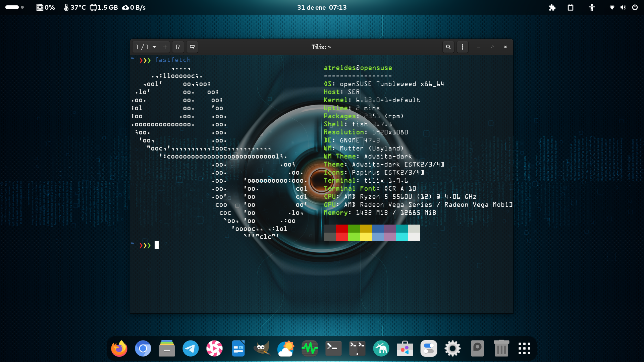Click the Memory: 1432 MiB line
Image resolution: width=644 pixels, height=362 pixels.
[x=380, y=213]
